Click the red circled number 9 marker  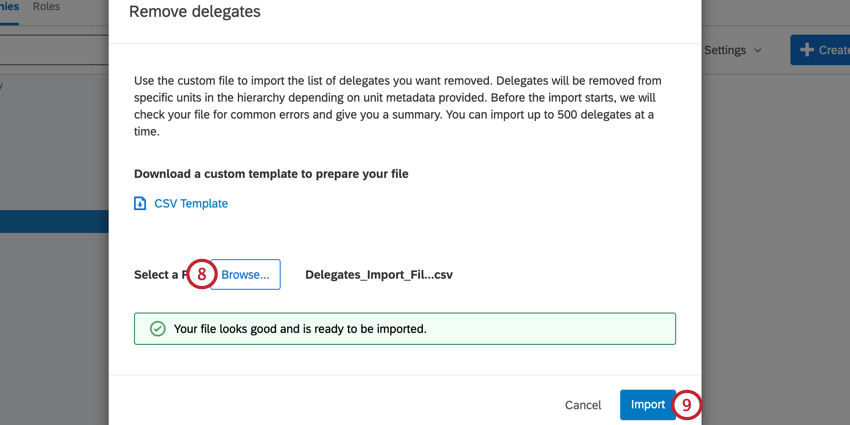687,405
